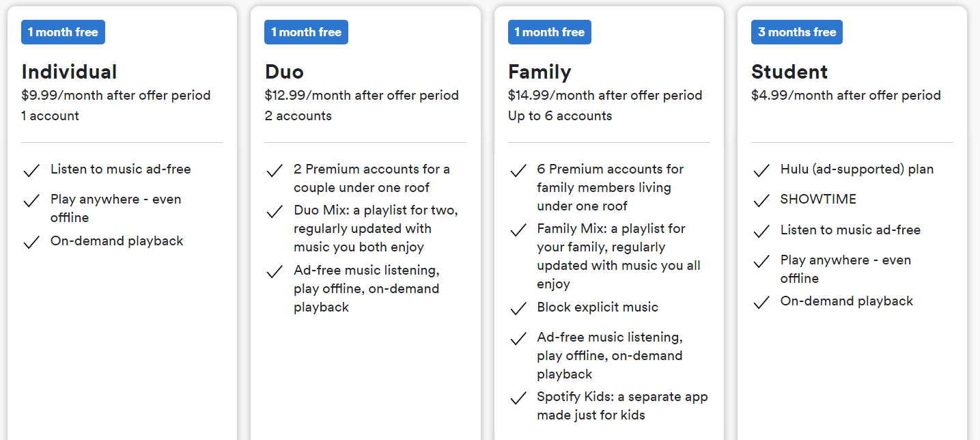This screenshot has width=980, height=440.
Task: Select the Duo plan heading
Action: tap(284, 72)
